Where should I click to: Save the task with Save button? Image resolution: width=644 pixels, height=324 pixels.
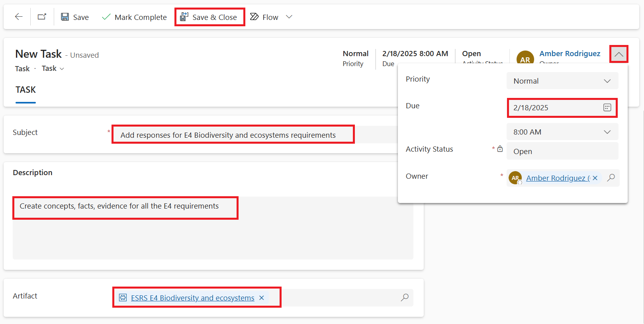pos(75,17)
